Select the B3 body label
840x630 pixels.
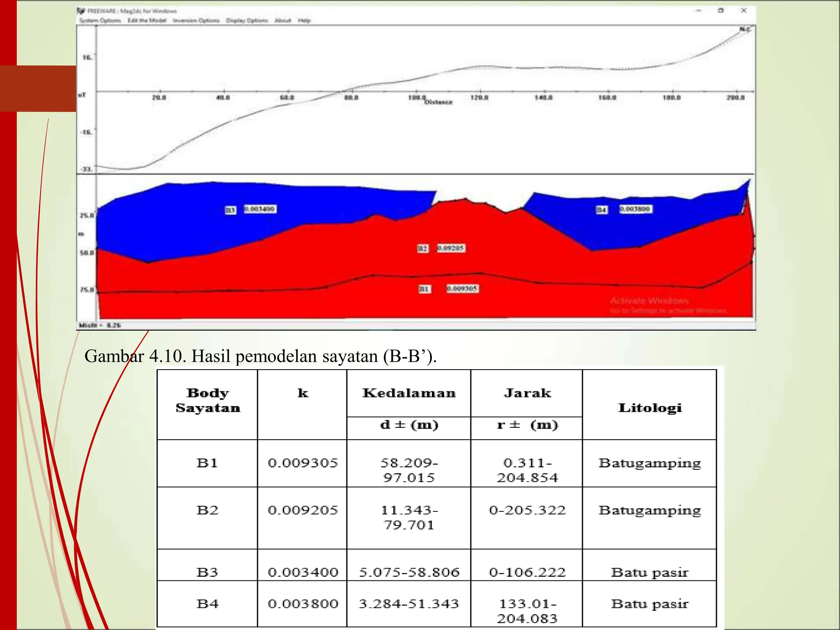pos(231,210)
